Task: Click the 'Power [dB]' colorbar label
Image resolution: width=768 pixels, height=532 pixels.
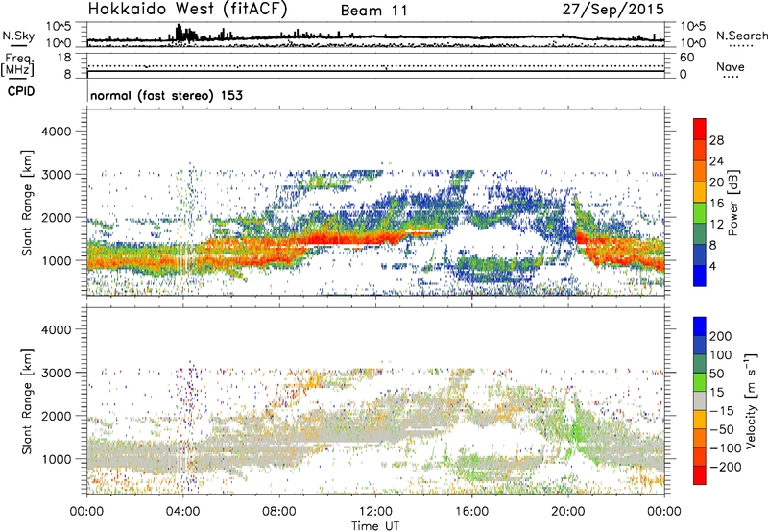Action: pyautogui.click(x=732, y=203)
